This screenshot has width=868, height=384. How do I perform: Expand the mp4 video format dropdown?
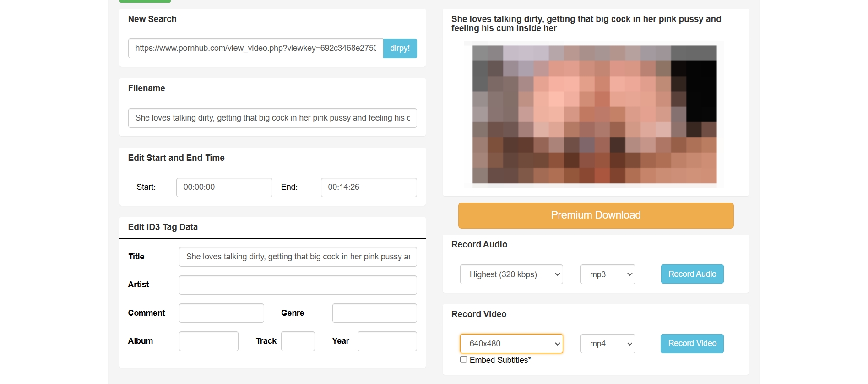[x=608, y=344]
